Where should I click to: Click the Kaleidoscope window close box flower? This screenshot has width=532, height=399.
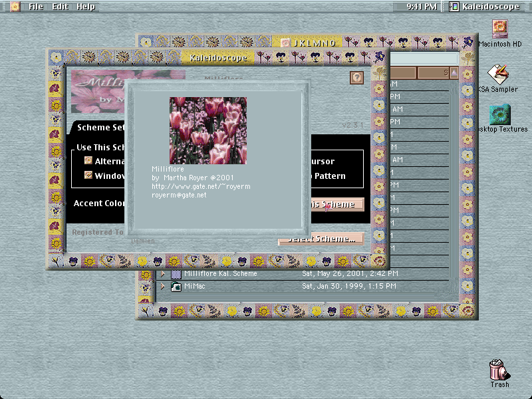[x=56, y=57]
